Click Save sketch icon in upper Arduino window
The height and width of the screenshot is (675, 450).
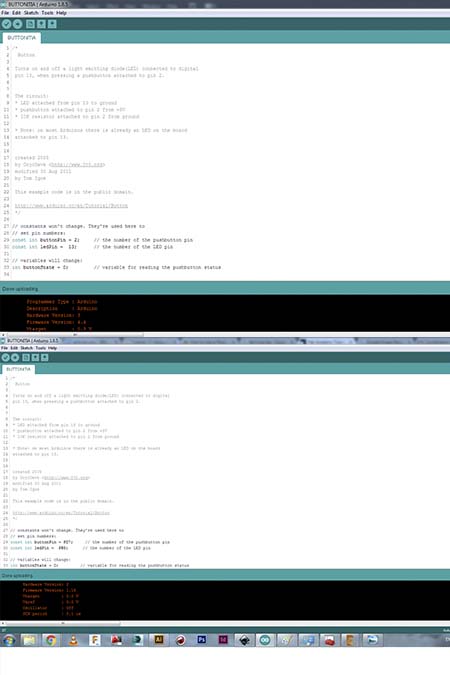(x=52, y=24)
